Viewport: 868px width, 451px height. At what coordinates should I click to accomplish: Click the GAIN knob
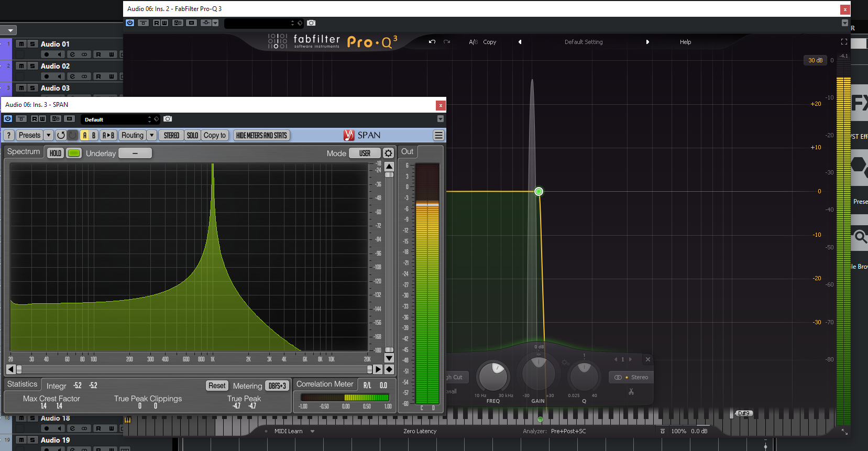(538, 372)
